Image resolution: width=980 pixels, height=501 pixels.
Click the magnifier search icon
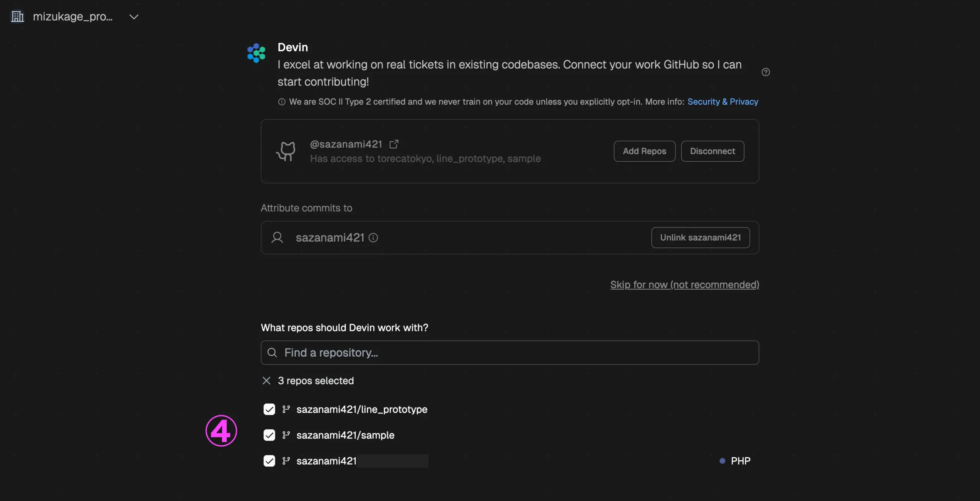click(272, 352)
